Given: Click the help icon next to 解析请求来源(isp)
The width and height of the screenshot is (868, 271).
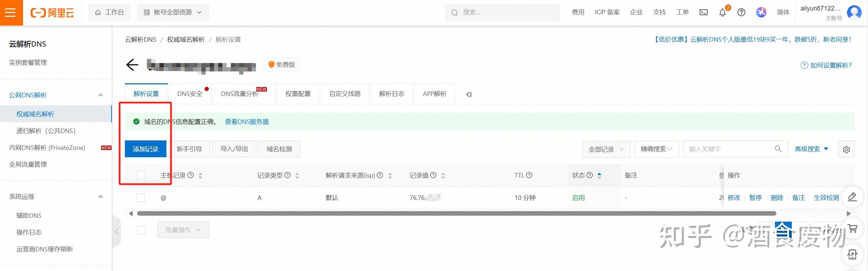Looking at the screenshot, I should pyautogui.click(x=380, y=175).
